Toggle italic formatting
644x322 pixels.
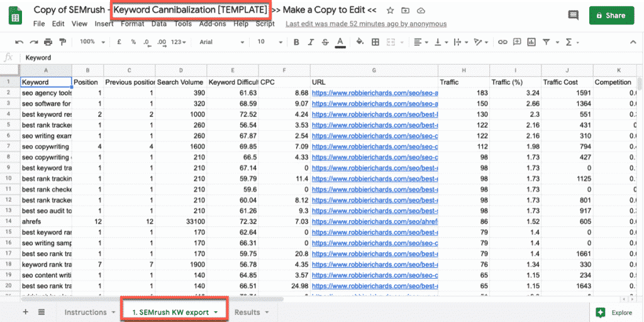pyautogui.click(x=310, y=42)
